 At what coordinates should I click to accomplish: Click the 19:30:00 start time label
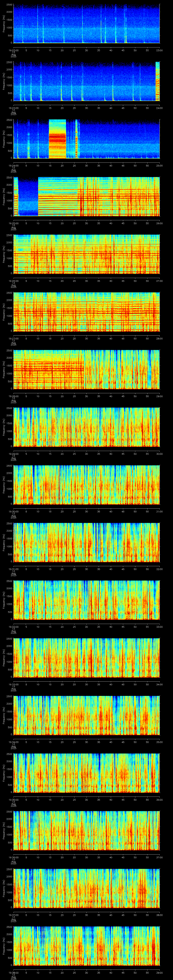pyautogui.click(x=13, y=511)
